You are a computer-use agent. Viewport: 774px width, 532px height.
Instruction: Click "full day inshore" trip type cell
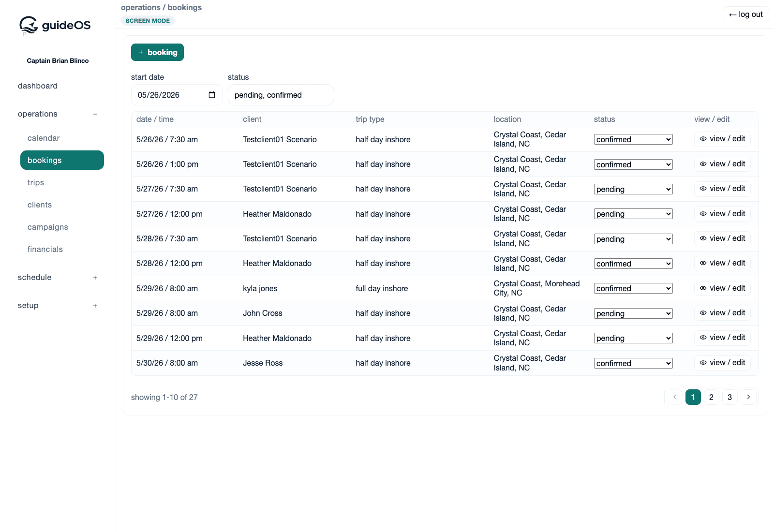pyautogui.click(x=382, y=288)
